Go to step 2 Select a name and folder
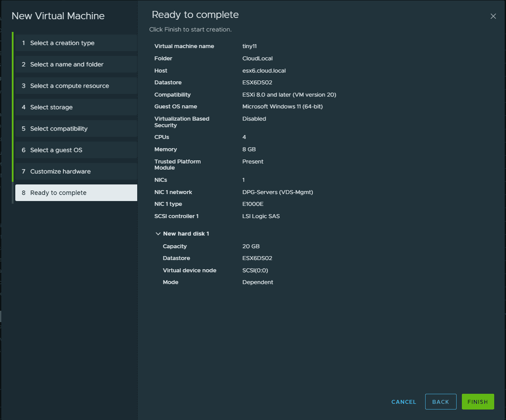This screenshot has height=420, width=506. tap(66, 64)
